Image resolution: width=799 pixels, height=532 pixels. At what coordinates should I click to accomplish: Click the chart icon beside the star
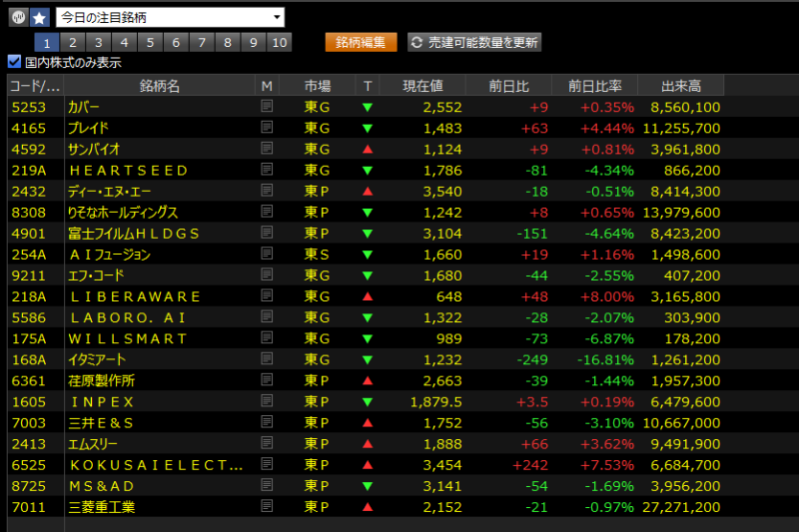18,18
